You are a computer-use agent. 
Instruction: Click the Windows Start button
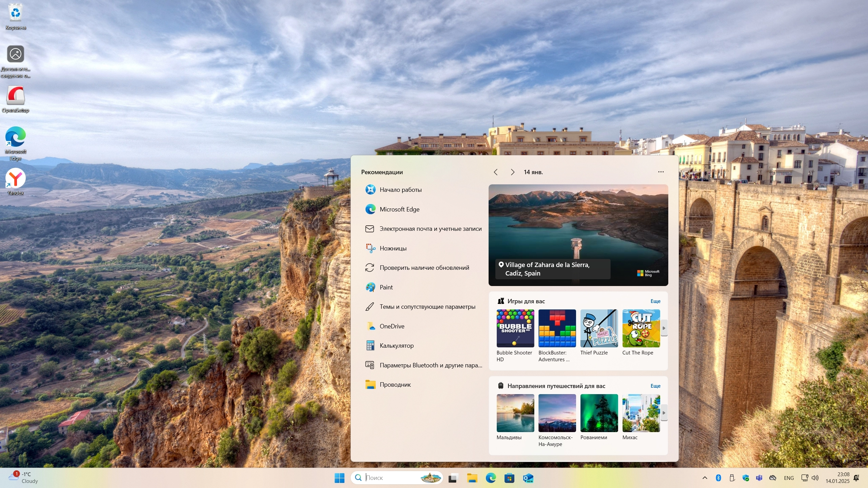tap(339, 478)
